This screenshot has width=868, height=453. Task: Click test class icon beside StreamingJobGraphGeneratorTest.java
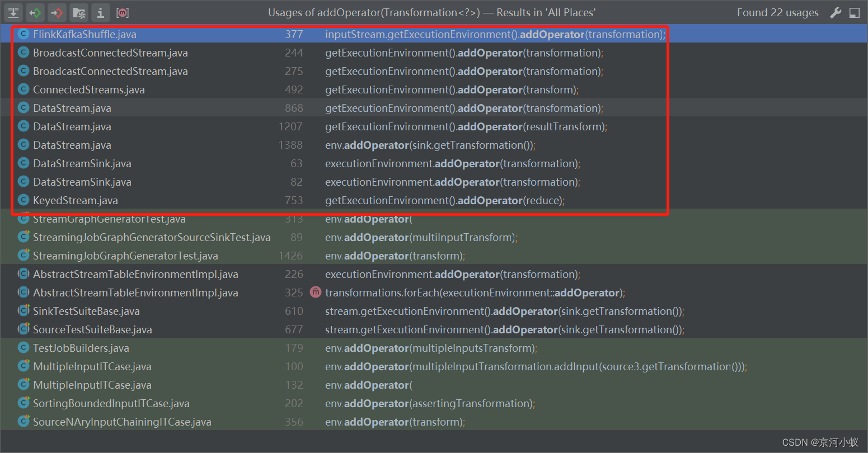pyautogui.click(x=23, y=256)
